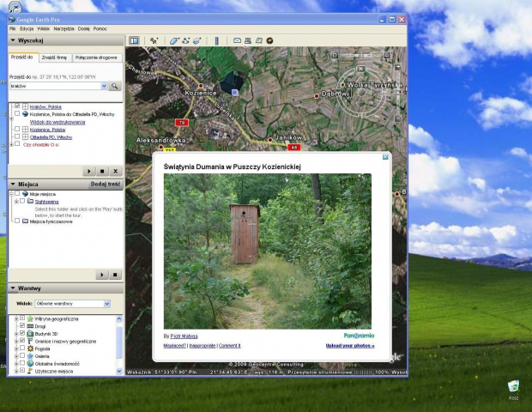Select the Add Path tool

pyautogui.click(x=185, y=40)
